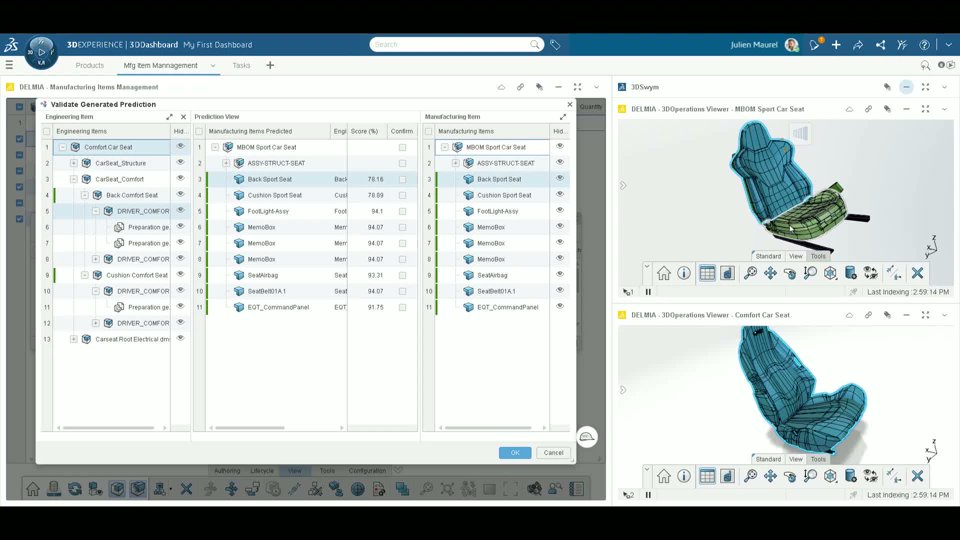The image size is (960, 540).
Task: Click OK button in validation dialog
Action: click(x=515, y=452)
